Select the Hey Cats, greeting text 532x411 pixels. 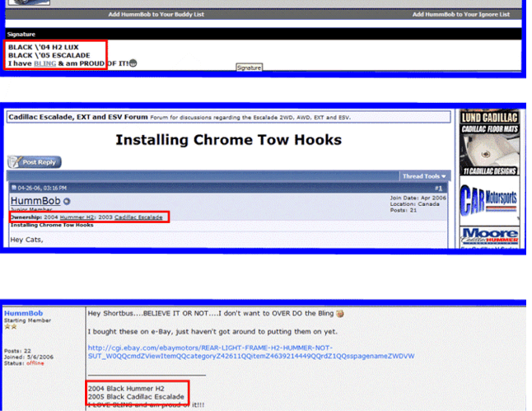click(27, 240)
